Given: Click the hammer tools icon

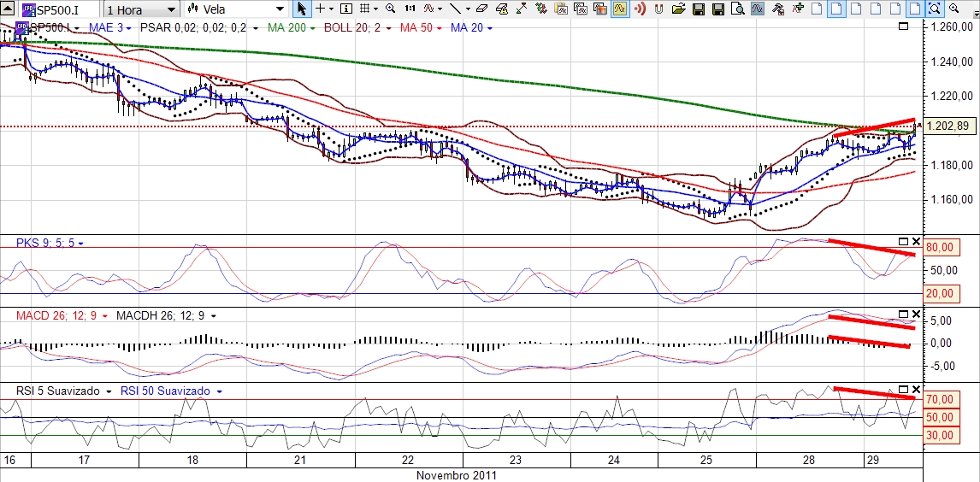Looking at the screenshot, I should [x=778, y=9].
